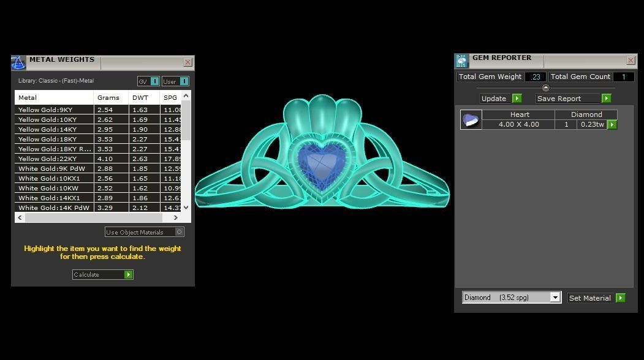Select the White Gold:14K PdW row
644x360 pixels.
(x=98, y=208)
